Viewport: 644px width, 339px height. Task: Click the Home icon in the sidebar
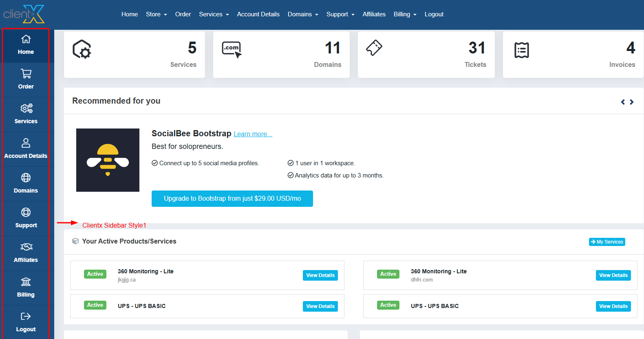[26, 39]
